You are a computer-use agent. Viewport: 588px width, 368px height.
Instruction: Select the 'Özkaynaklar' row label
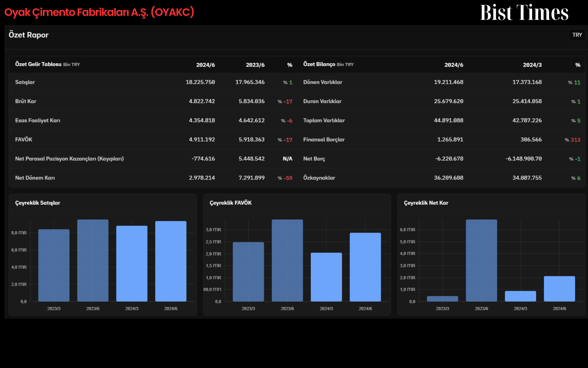click(319, 178)
